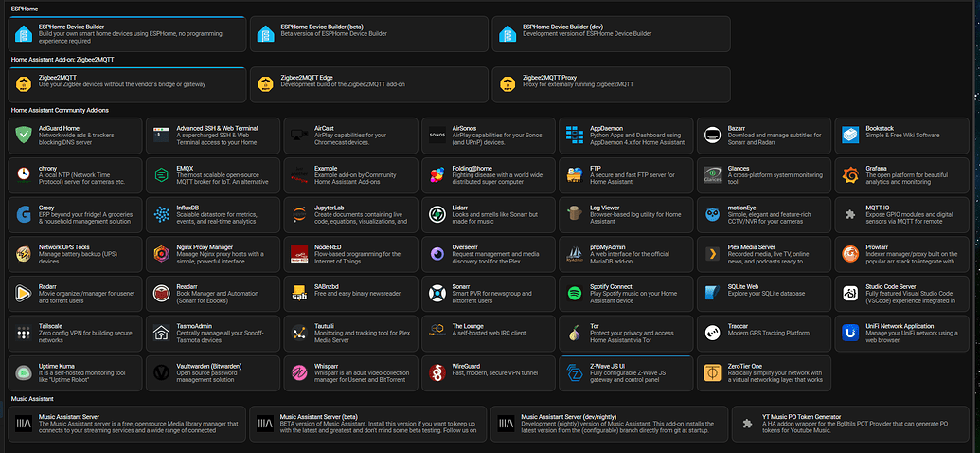Image resolution: width=980 pixels, height=453 pixels.
Task: Open Music Assistant Server (dev/nightly) card
Action: 610,424
